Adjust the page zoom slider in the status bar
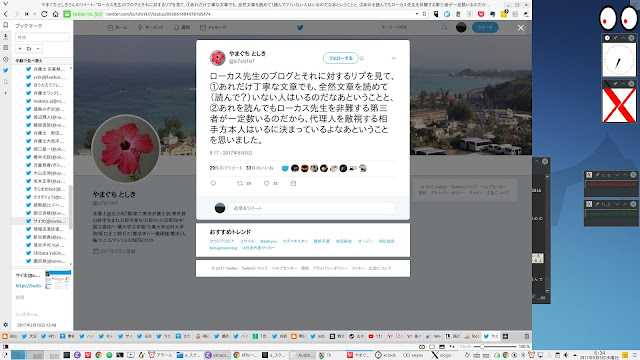Image resolution: width=640 pixels, height=360 pixels. click(494, 347)
